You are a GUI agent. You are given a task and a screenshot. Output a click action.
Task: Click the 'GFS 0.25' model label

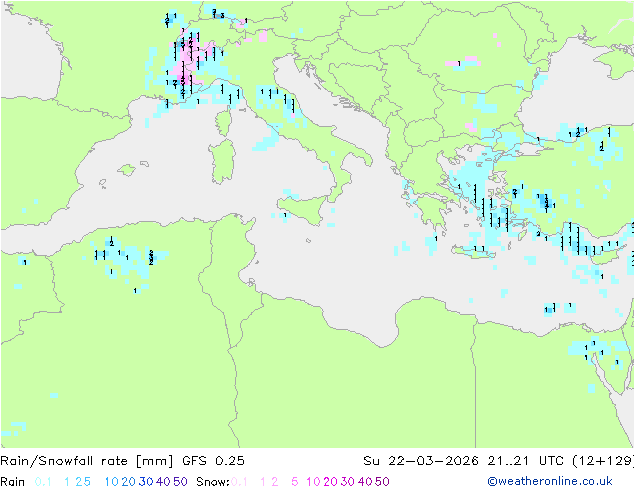point(213,460)
